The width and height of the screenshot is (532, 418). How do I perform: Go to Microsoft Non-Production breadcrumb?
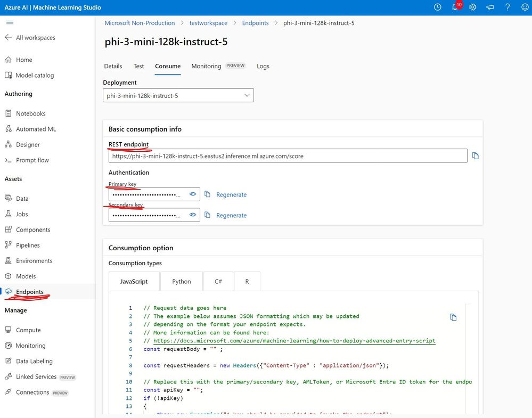[140, 23]
